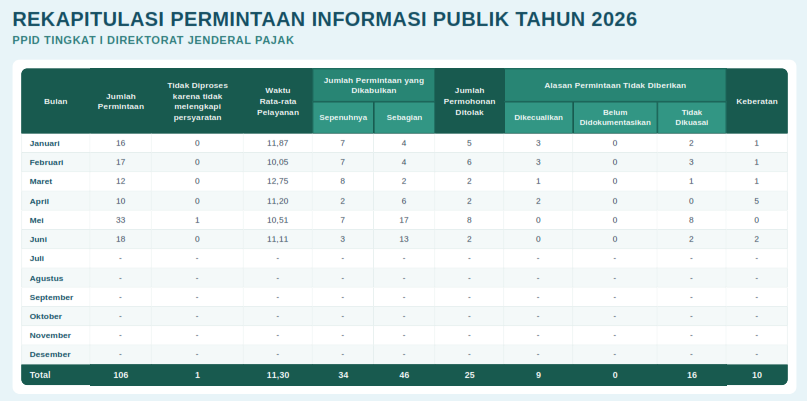This screenshot has width=807, height=401.
Task: Click Mei's Sebagian value 17
Action: 404,220
